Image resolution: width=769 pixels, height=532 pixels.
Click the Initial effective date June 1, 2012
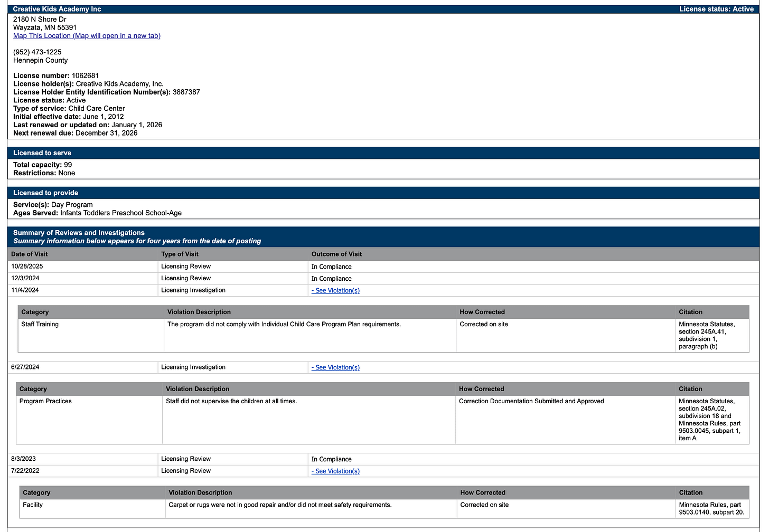(x=69, y=117)
